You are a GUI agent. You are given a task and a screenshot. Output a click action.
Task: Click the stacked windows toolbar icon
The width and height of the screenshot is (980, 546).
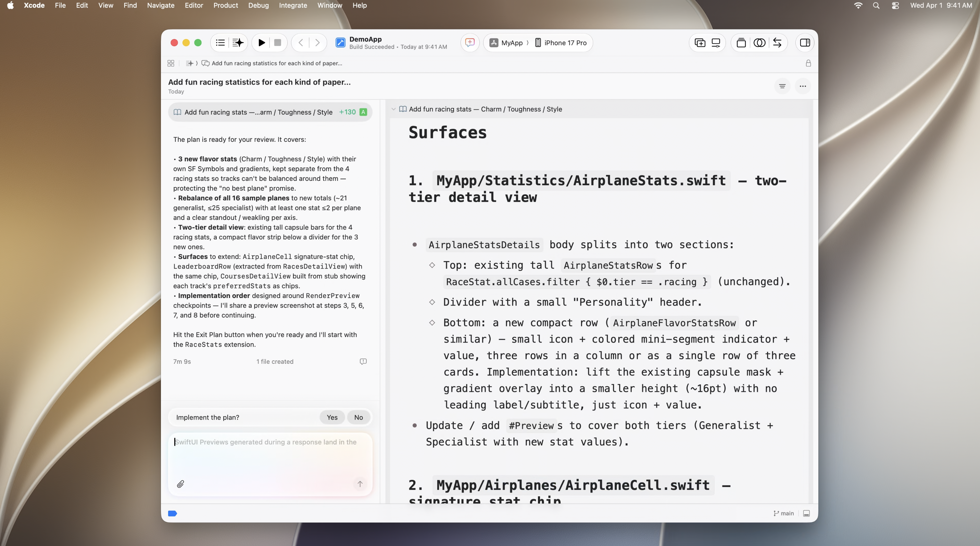point(741,42)
